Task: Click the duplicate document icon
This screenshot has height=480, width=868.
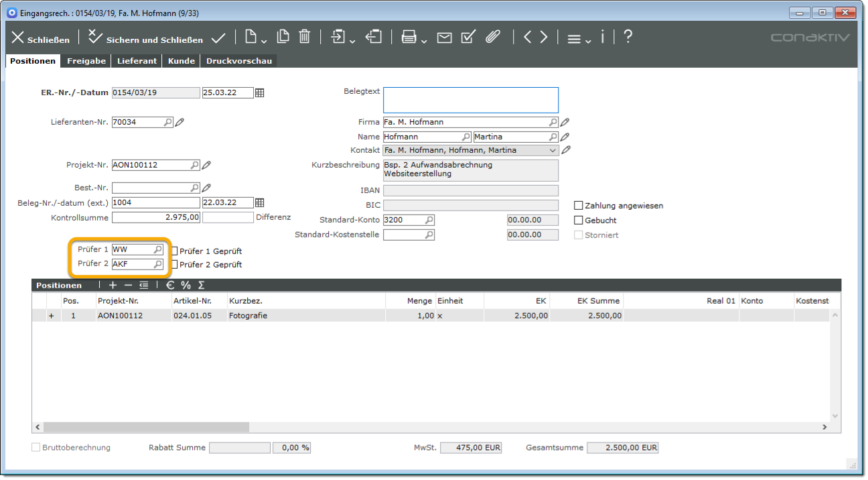Action: [283, 37]
